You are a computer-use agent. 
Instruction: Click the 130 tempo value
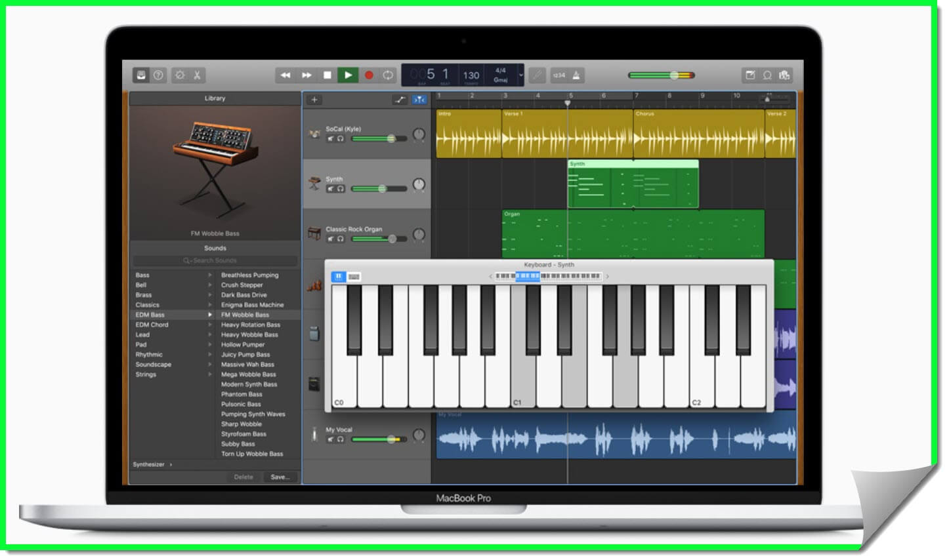click(x=471, y=75)
